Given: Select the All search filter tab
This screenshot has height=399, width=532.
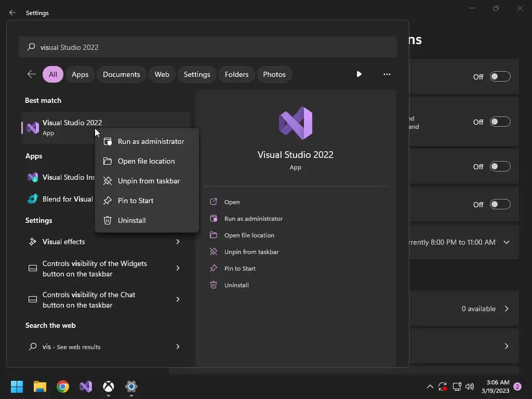Looking at the screenshot, I should click(x=53, y=74).
